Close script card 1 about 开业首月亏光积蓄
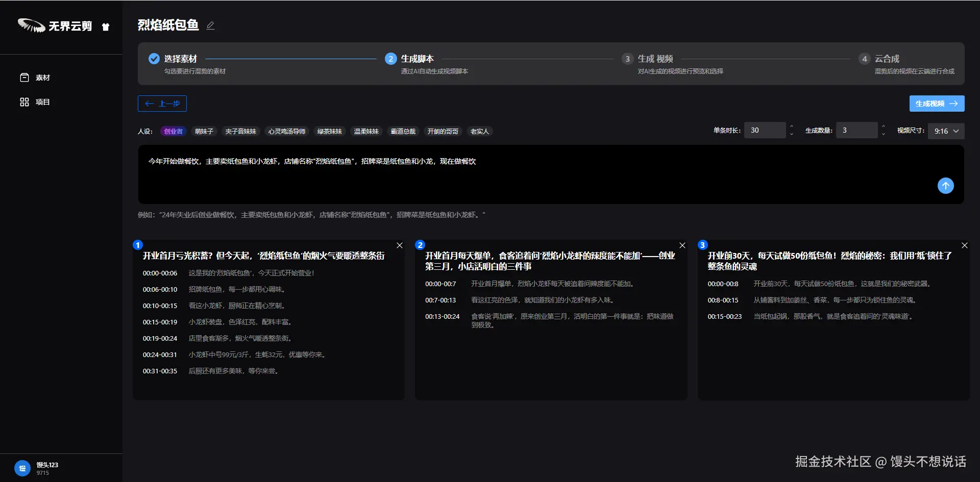 [400, 245]
